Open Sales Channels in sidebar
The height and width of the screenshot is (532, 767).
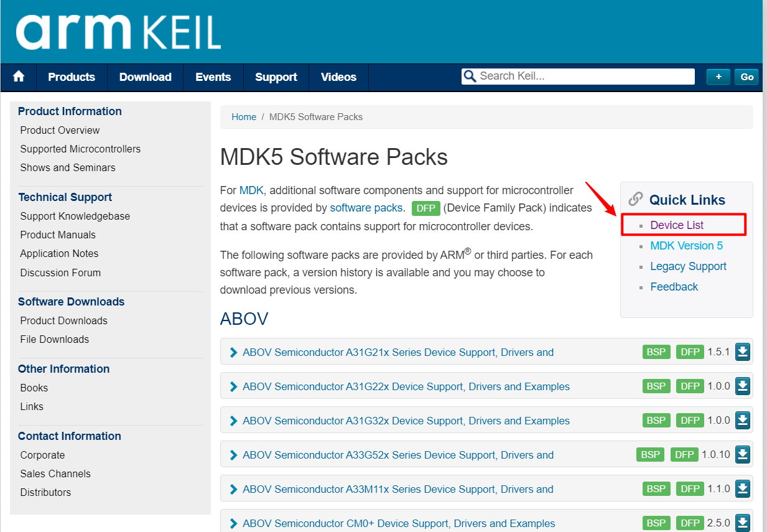pyautogui.click(x=55, y=474)
